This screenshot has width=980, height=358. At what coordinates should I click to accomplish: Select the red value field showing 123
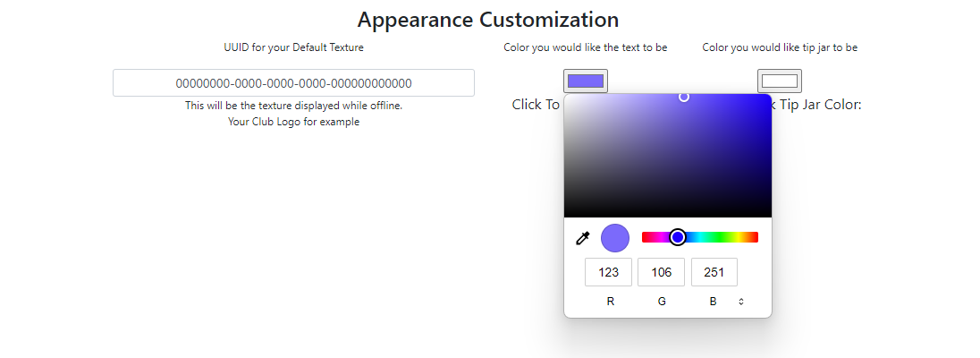[608, 272]
